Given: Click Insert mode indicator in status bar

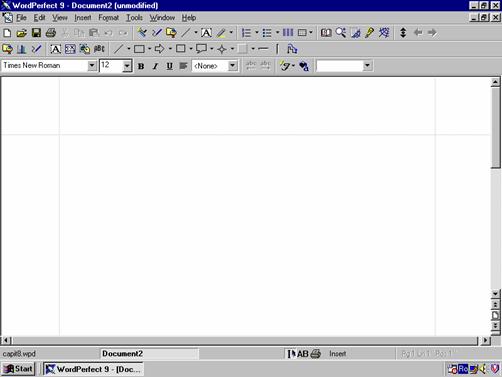Looking at the screenshot, I should pyautogui.click(x=338, y=354).
